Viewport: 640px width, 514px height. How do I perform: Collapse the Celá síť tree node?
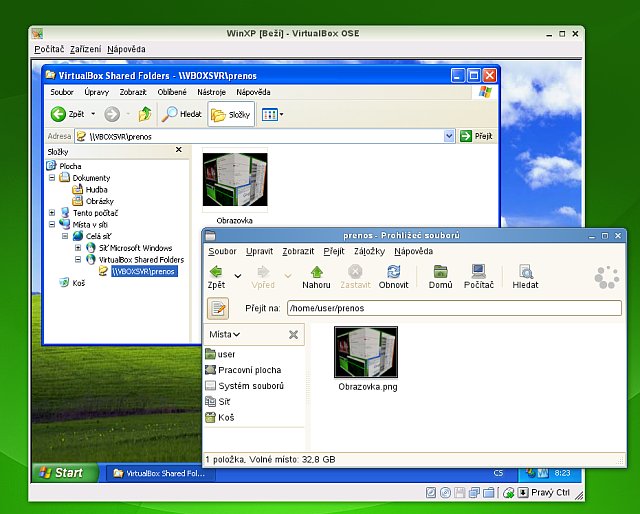click(65, 236)
